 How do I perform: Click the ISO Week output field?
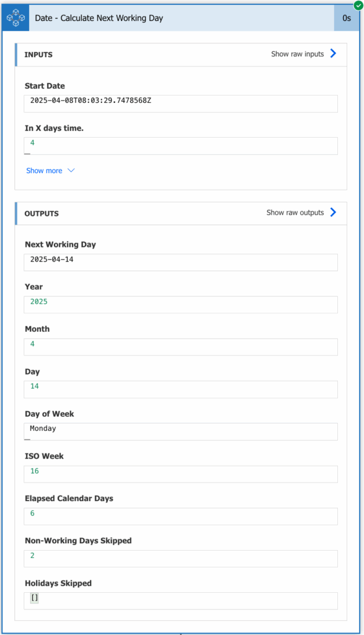click(180, 474)
